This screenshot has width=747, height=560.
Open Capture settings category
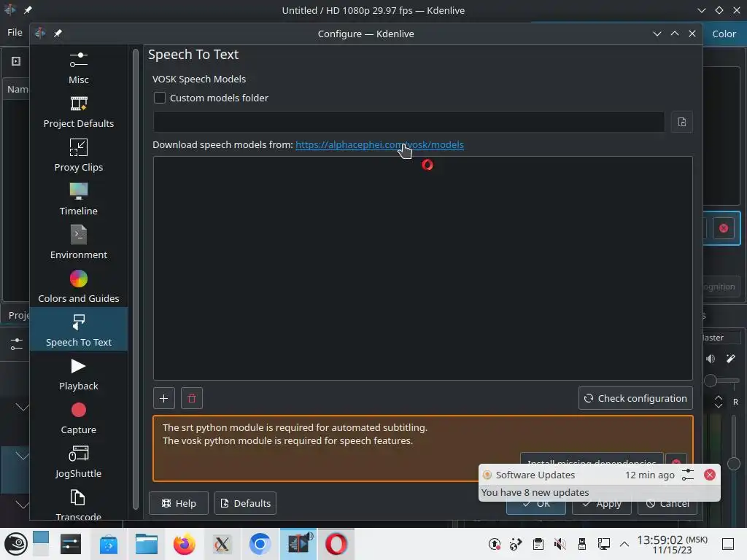click(79, 419)
